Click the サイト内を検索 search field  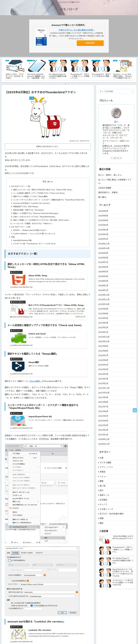pos(116,91)
